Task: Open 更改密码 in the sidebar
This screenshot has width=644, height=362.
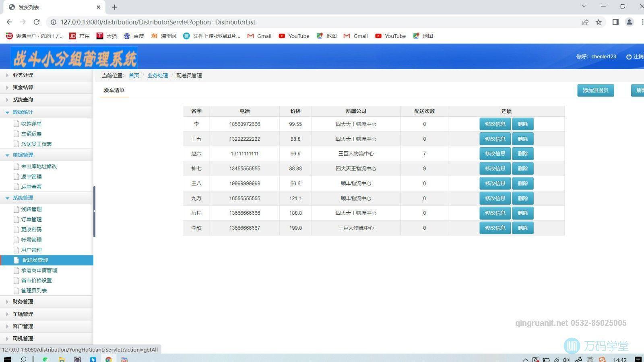Action: [x=31, y=229]
